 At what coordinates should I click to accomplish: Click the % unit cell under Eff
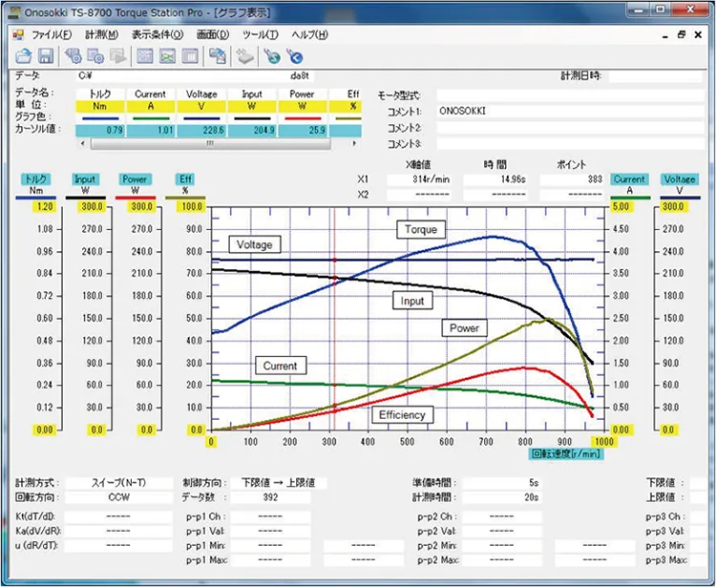(x=346, y=106)
